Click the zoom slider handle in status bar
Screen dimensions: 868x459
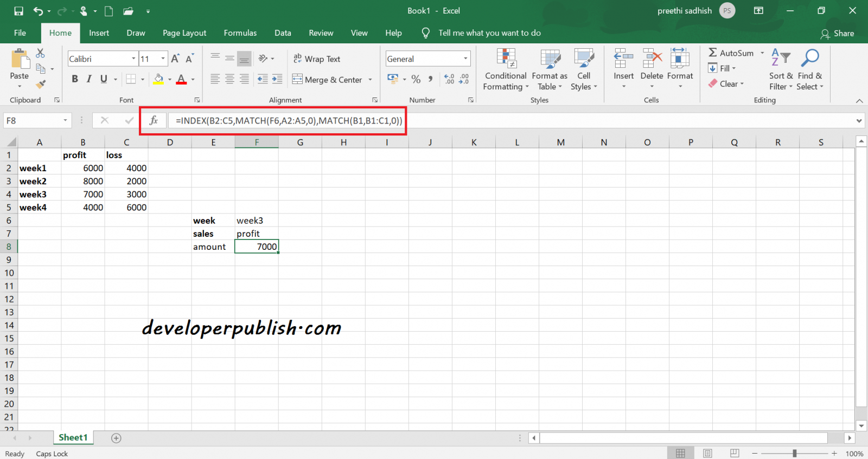794,453
